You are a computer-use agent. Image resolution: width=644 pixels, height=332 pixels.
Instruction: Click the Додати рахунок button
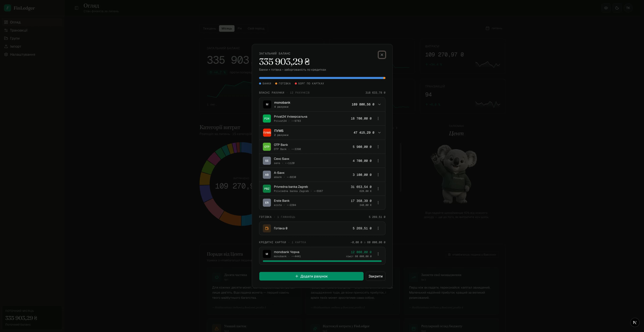point(311,276)
